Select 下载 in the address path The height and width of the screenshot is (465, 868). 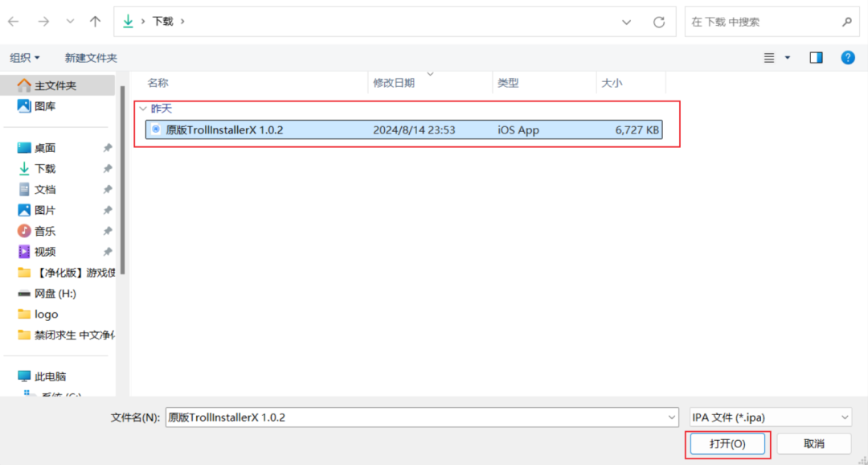[162, 22]
